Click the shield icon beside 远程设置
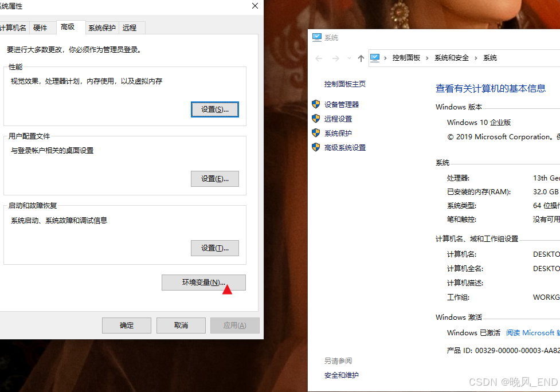Image resolution: width=560 pixels, height=392 pixels. pos(316,119)
